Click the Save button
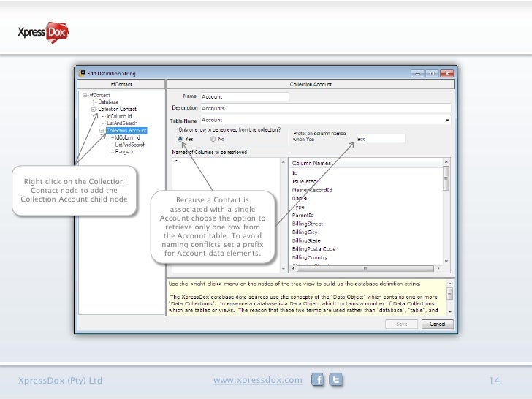 [x=402, y=324]
